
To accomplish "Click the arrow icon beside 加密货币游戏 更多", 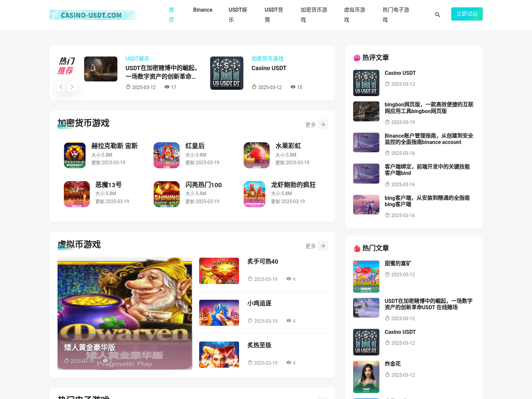I will click(322, 124).
